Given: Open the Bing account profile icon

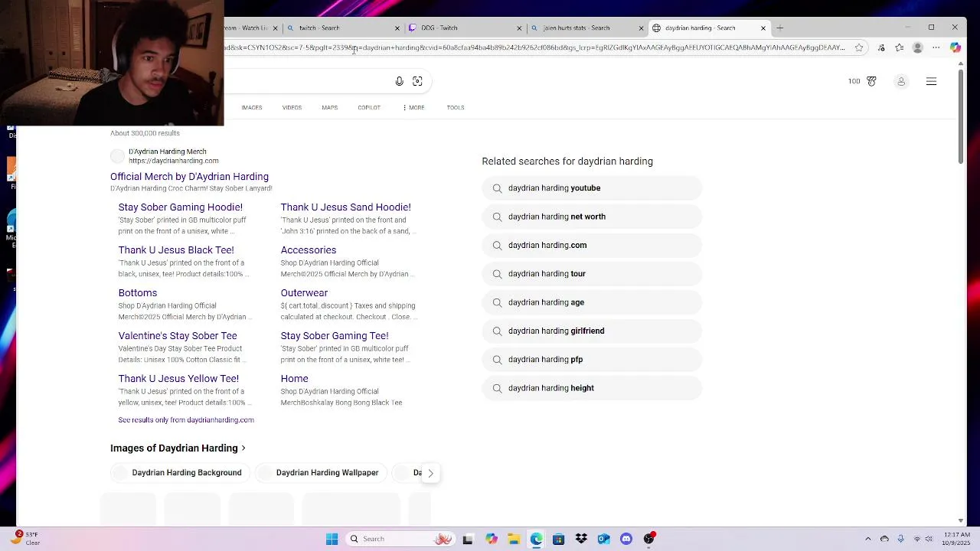Looking at the screenshot, I should pyautogui.click(x=901, y=81).
